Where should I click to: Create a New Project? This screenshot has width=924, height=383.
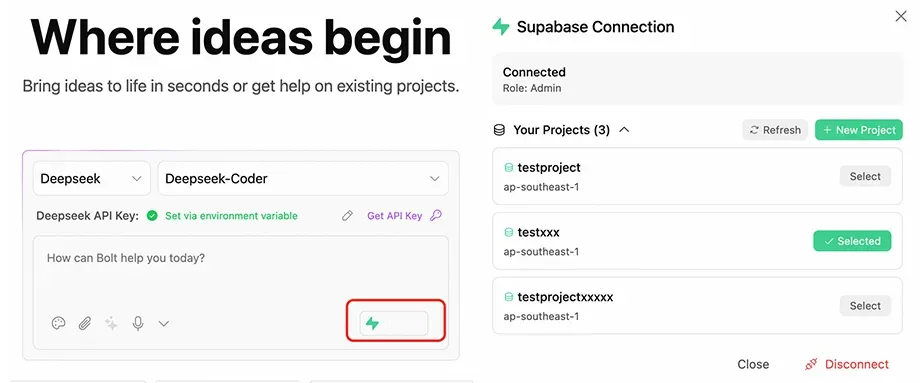pos(859,130)
